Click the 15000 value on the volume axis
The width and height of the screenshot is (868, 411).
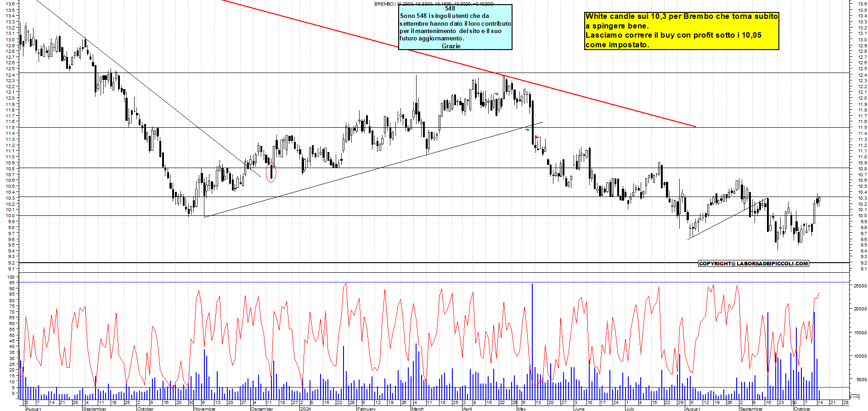[x=860, y=333]
